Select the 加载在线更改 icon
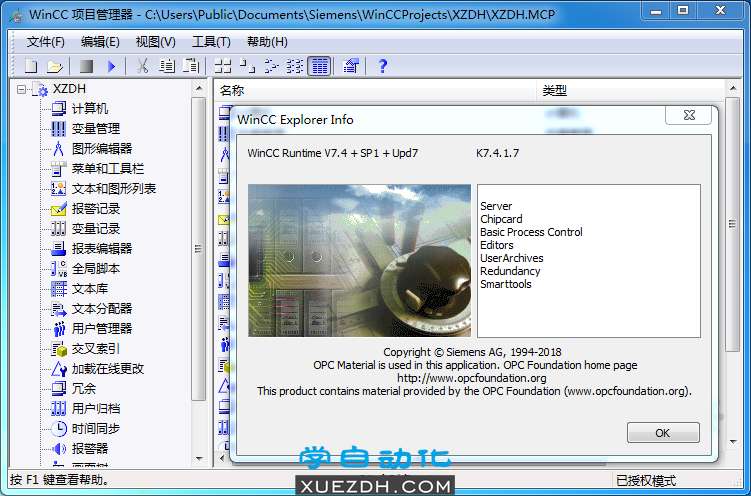The width and height of the screenshot is (751, 496). pos(58,369)
